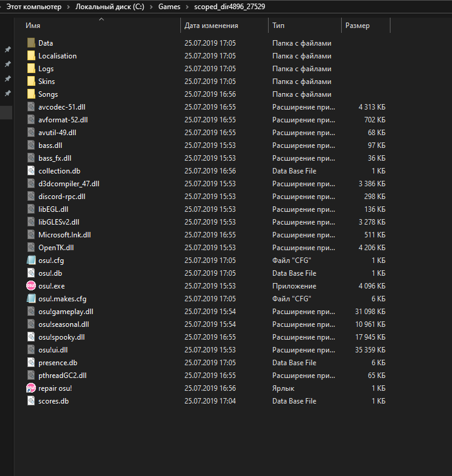Click Приложение type of osu!.exe

(294, 286)
